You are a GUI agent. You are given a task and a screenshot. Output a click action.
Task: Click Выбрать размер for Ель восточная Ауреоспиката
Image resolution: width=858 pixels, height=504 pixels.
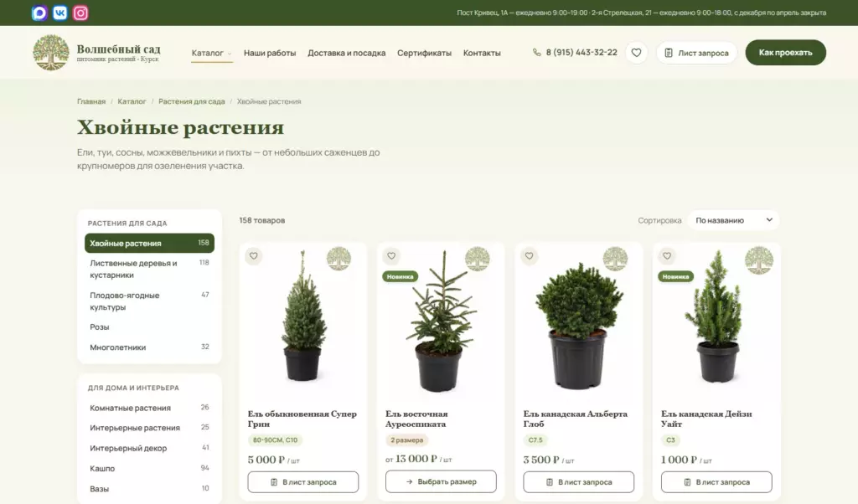point(441,481)
